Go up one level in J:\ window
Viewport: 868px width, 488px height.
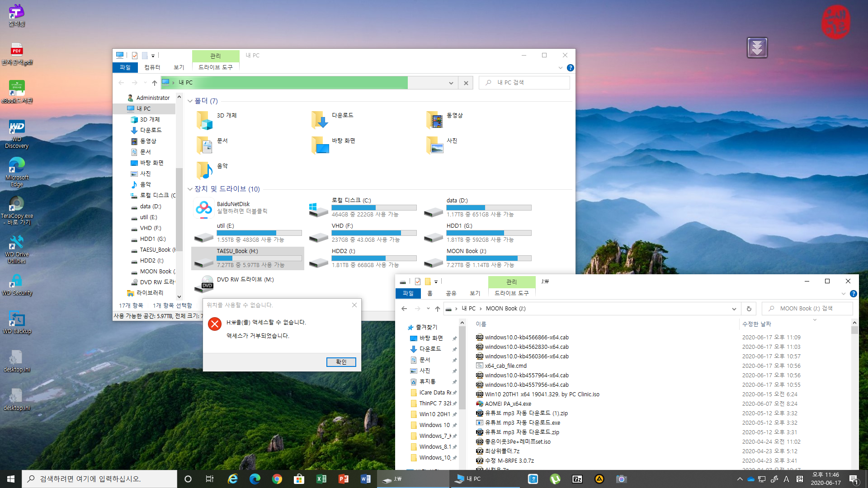pos(437,309)
